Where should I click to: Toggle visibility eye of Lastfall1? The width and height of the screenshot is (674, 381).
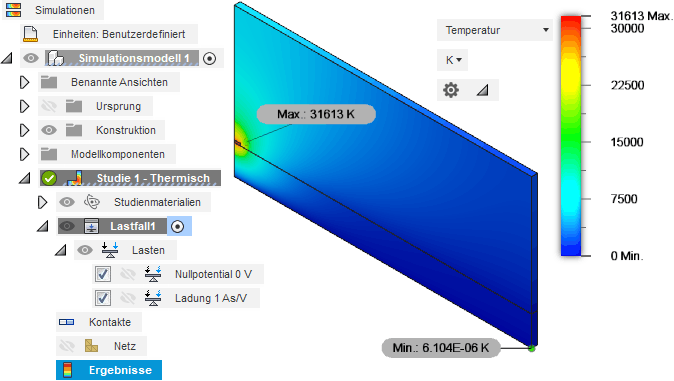pos(67,226)
